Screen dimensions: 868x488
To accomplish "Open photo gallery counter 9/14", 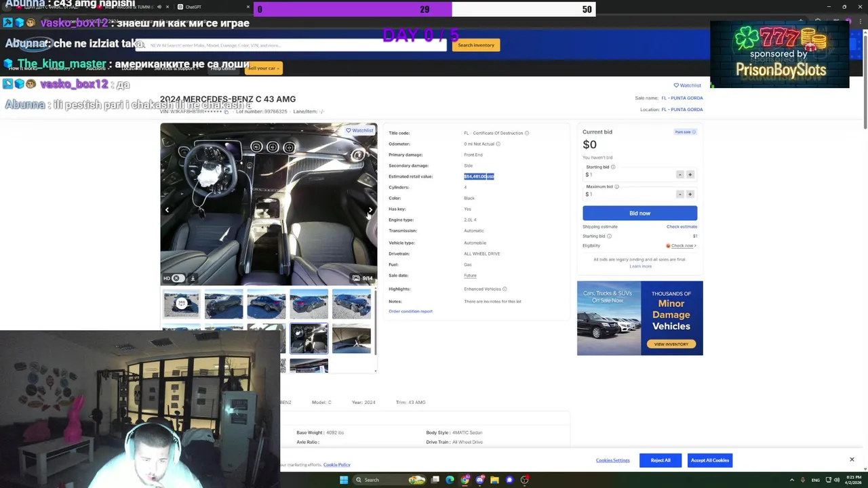I will (363, 278).
